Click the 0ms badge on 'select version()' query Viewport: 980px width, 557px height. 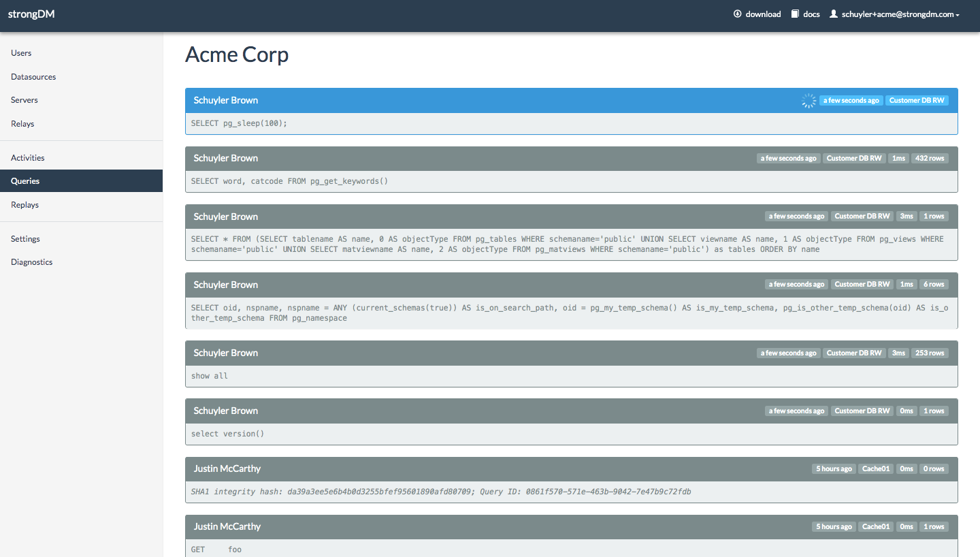pyautogui.click(x=906, y=411)
